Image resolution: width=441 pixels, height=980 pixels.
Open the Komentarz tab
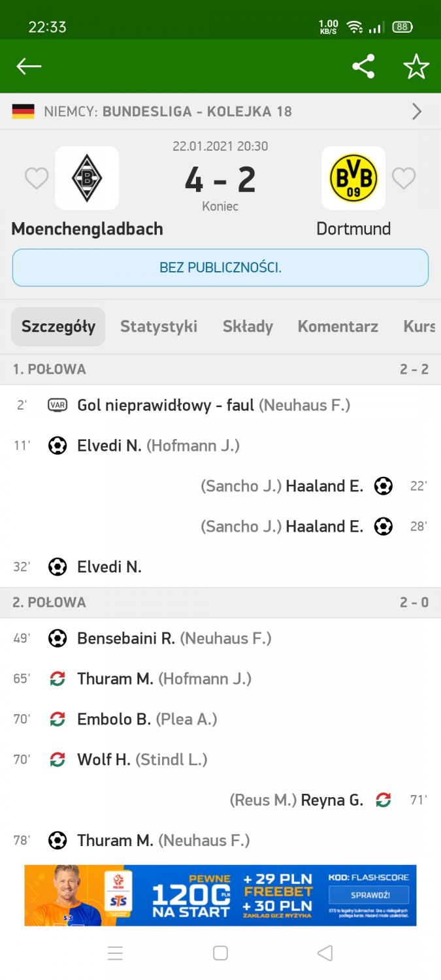pyautogui.click(x=338, y=327)
